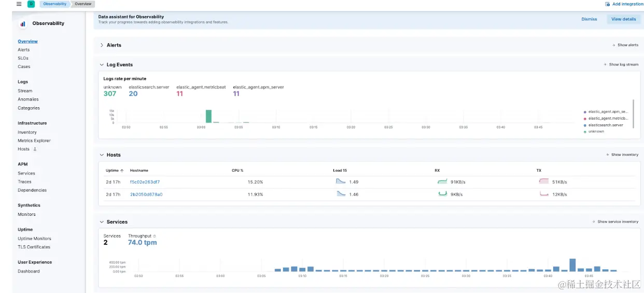Screen dimensions: 644x293
Task: Open Observability breadcrumb
Action: [x=54, y=4]
